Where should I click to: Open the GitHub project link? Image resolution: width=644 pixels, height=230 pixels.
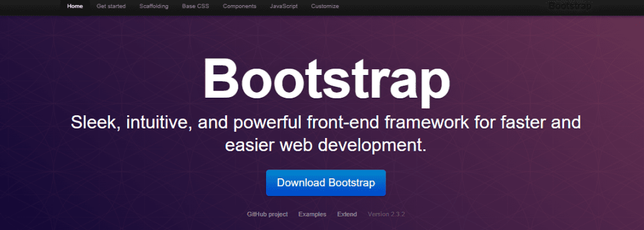pyautogui.click(x=267, y=214)
